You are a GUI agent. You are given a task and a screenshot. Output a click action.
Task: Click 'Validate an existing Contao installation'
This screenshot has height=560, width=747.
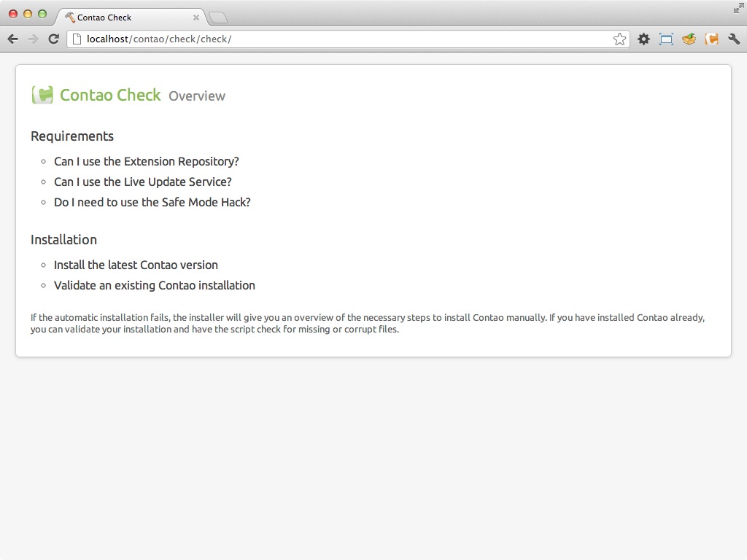click(x=155, y=285)
